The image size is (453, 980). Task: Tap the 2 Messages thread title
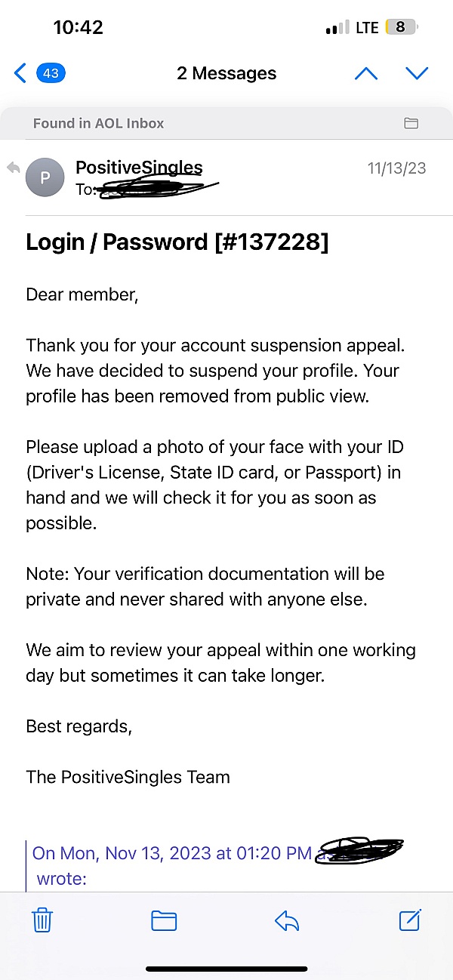pyautogui.click(x=226, y=73)
